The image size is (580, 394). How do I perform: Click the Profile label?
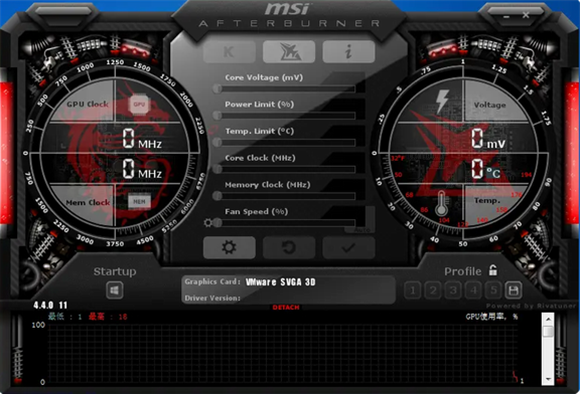[463, 272]
